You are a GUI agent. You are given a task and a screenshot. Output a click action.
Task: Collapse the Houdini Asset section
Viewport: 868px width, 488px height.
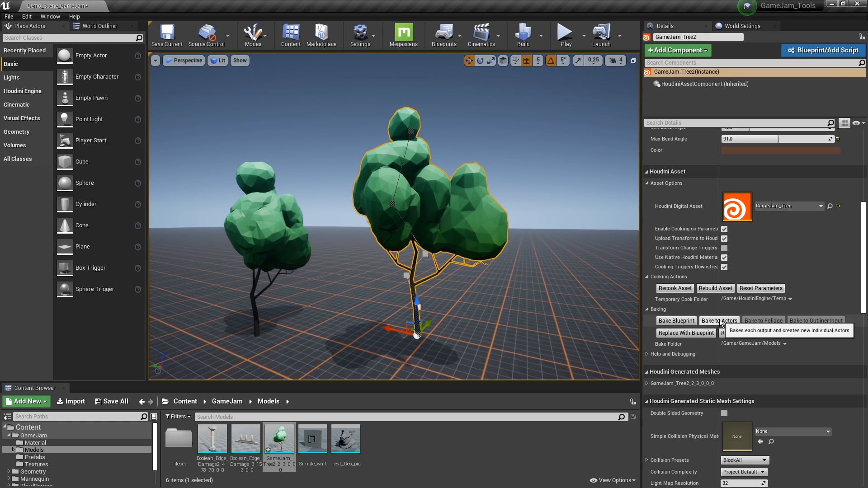click(x=646, y=172)
